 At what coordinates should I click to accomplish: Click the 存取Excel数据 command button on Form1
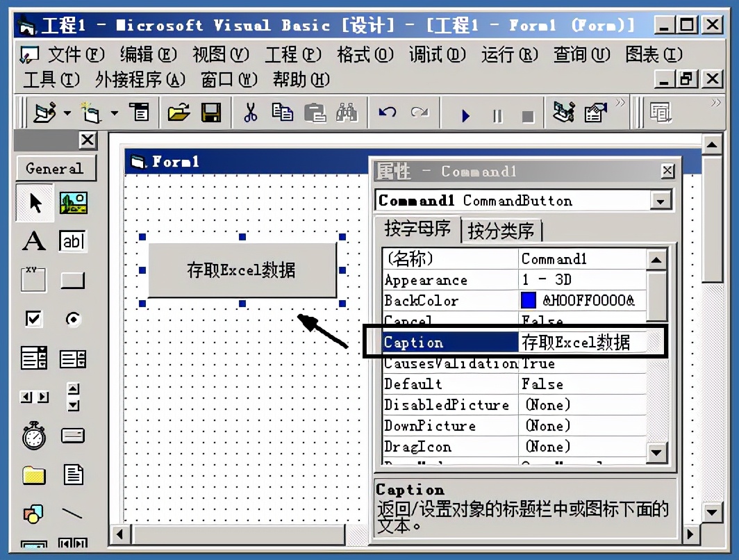click(242, 271)
